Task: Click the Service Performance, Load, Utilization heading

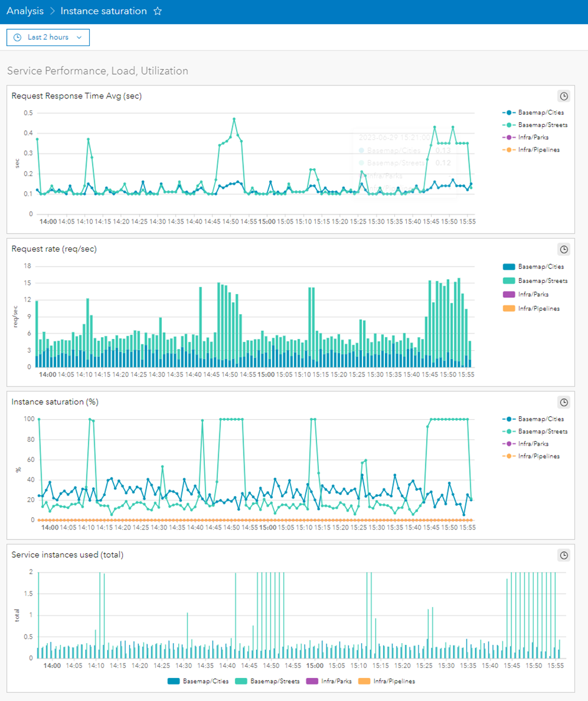Action: (97, 71)
